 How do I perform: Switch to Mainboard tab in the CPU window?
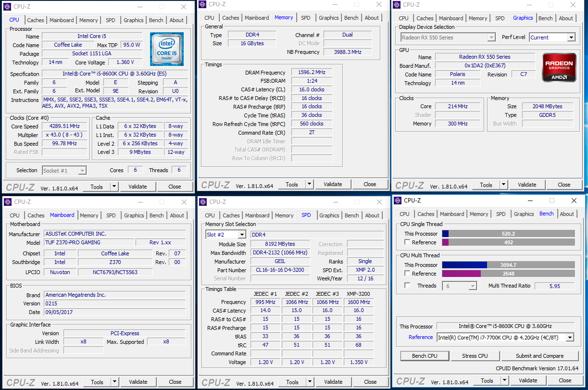pyautogui.click(x=62, y=20)
